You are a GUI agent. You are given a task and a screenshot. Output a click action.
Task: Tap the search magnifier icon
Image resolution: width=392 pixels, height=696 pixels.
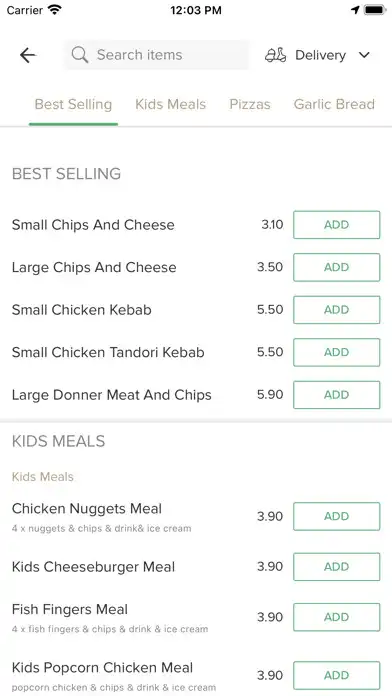tap(79, 55)
